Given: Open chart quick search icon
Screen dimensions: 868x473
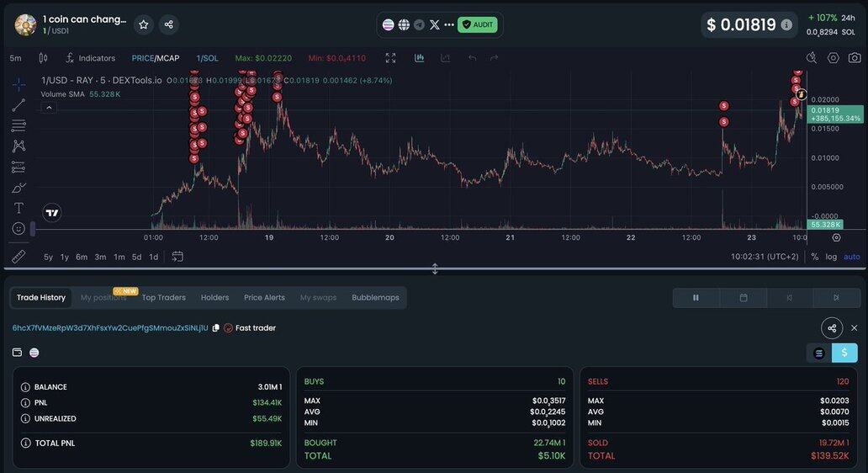Looking at the screenshot, I should (812, 58).
